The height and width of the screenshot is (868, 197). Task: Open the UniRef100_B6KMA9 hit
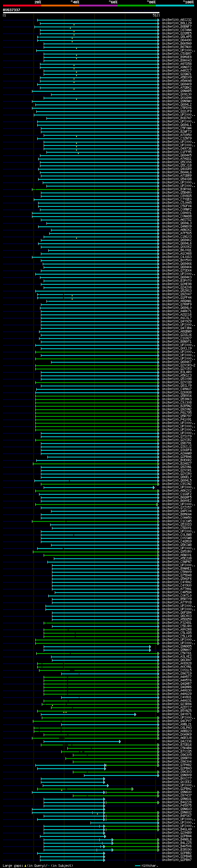pos(177,43)
